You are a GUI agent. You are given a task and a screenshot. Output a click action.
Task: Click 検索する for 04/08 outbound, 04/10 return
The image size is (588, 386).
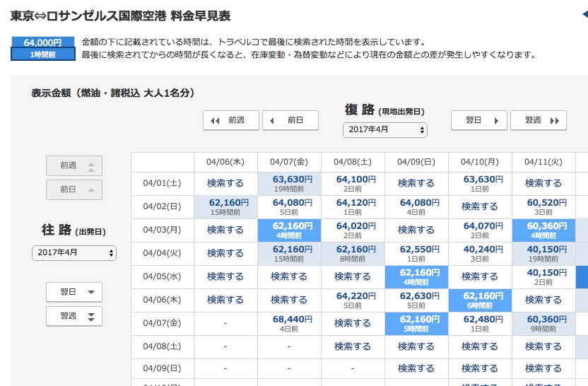pyautogui.click(x=480, y=346)
